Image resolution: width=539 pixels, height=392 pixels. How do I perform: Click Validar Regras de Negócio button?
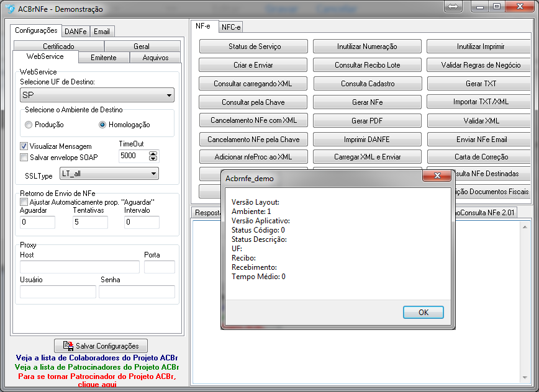(x=479, y=65)
